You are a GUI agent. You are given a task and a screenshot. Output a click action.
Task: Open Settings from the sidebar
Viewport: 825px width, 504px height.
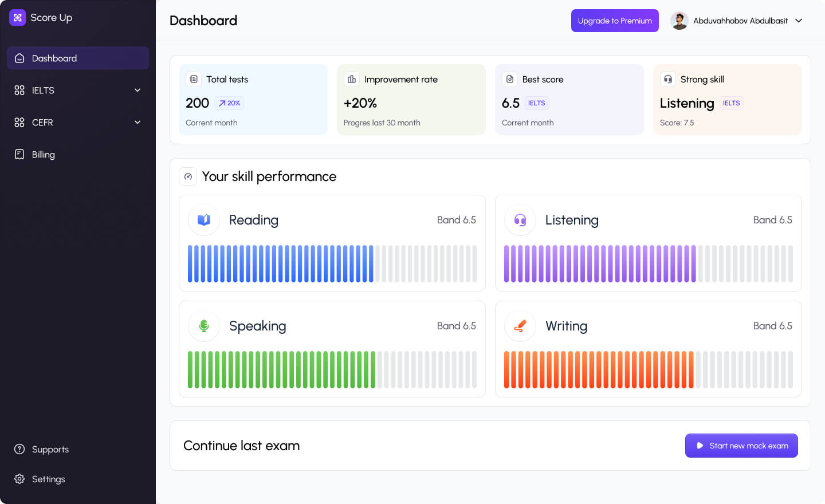48,479
